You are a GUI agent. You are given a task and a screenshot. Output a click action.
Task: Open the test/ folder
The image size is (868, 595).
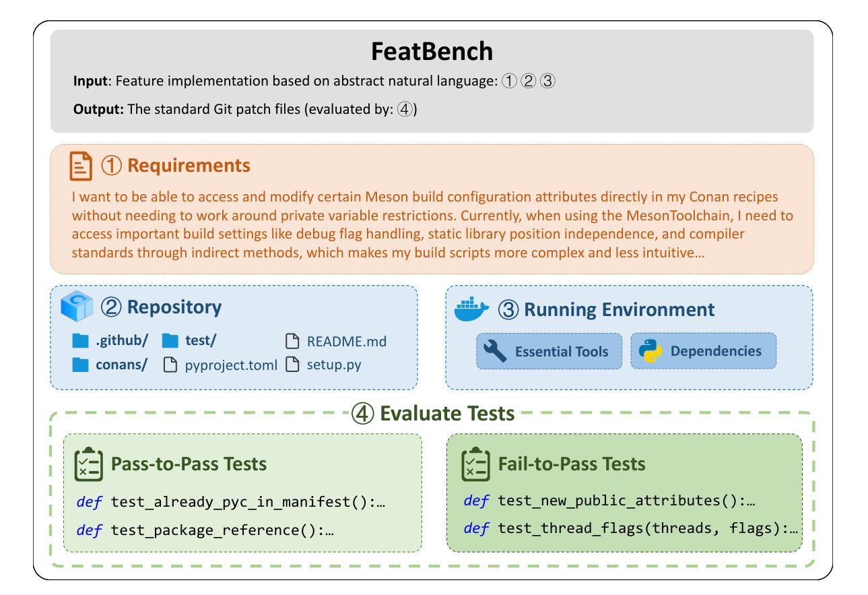click(x=200, y=341)
